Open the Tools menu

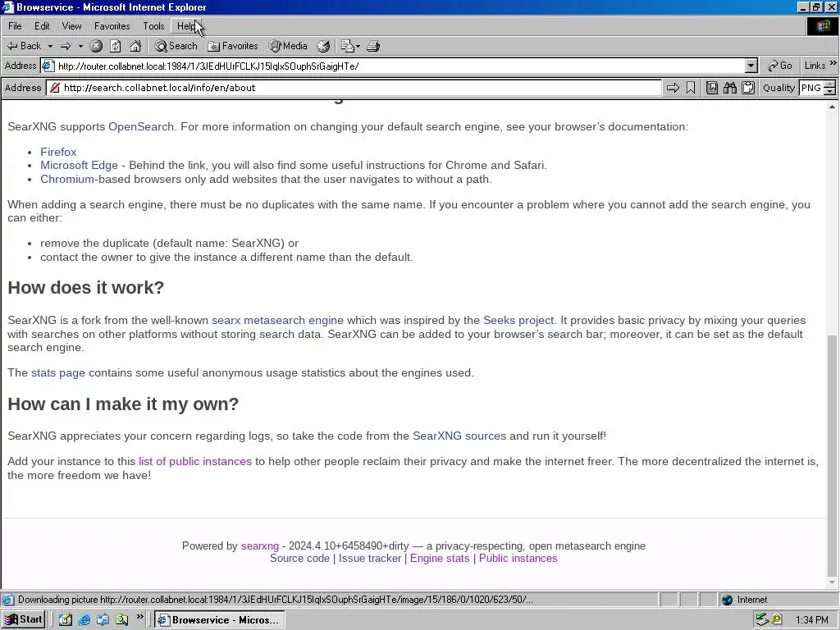point(153,26)
